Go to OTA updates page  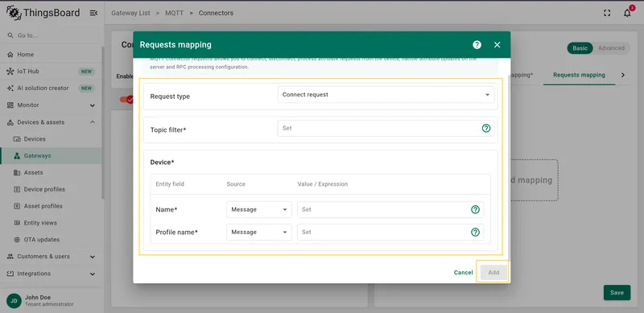point(51,240)
